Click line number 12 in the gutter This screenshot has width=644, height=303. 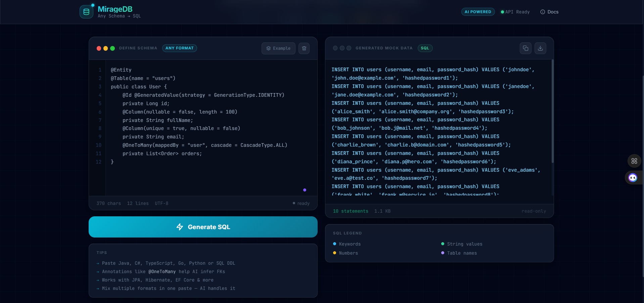tap(98, 162)
